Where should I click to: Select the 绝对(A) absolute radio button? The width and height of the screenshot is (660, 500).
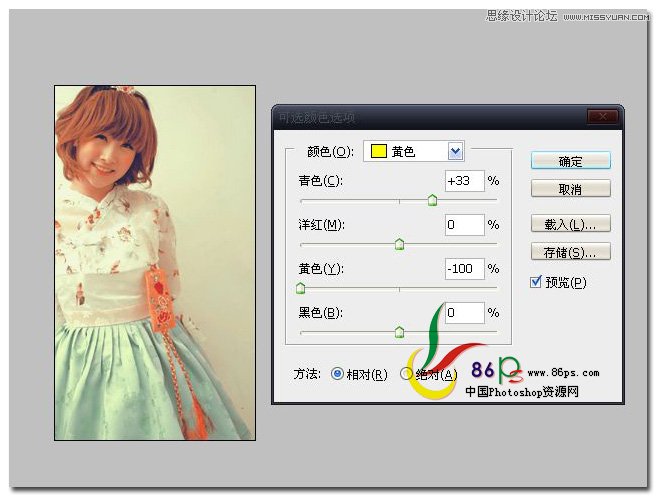pos(406,374)
